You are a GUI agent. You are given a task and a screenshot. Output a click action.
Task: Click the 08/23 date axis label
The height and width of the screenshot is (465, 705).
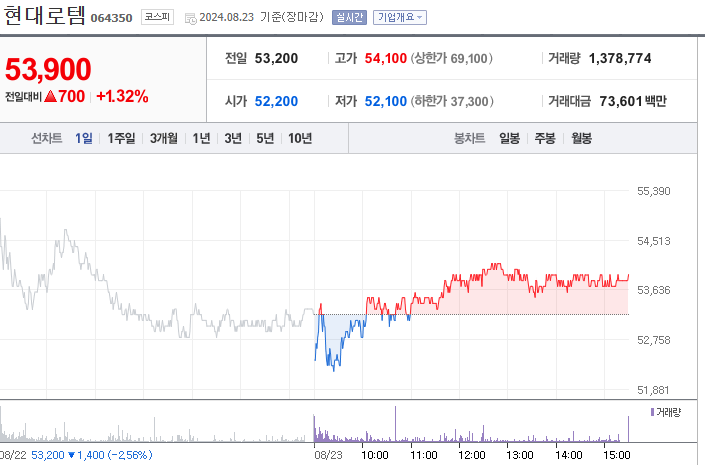[328, 455]
